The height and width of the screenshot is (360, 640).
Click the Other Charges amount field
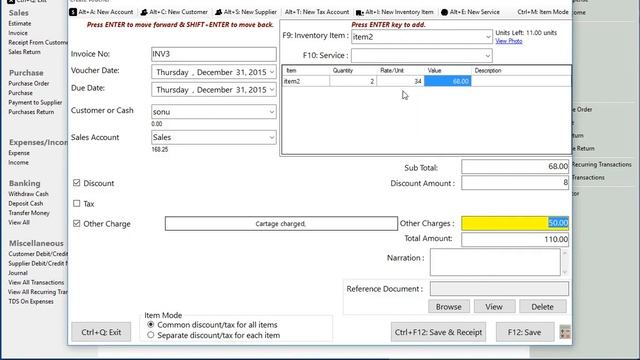[515, 223]
